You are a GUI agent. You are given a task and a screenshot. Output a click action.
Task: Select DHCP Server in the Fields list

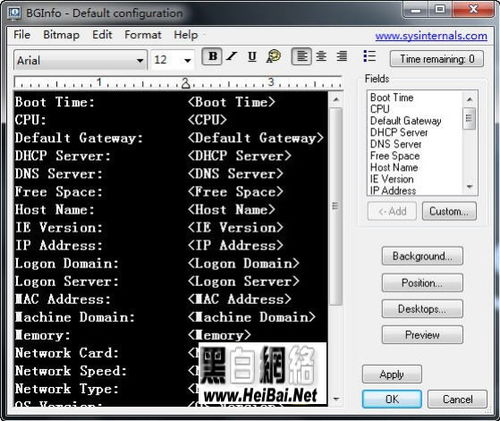click(399, 132)
